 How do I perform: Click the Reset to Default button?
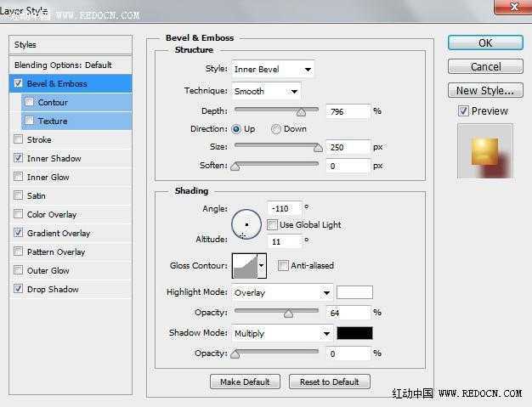(330, 382)
